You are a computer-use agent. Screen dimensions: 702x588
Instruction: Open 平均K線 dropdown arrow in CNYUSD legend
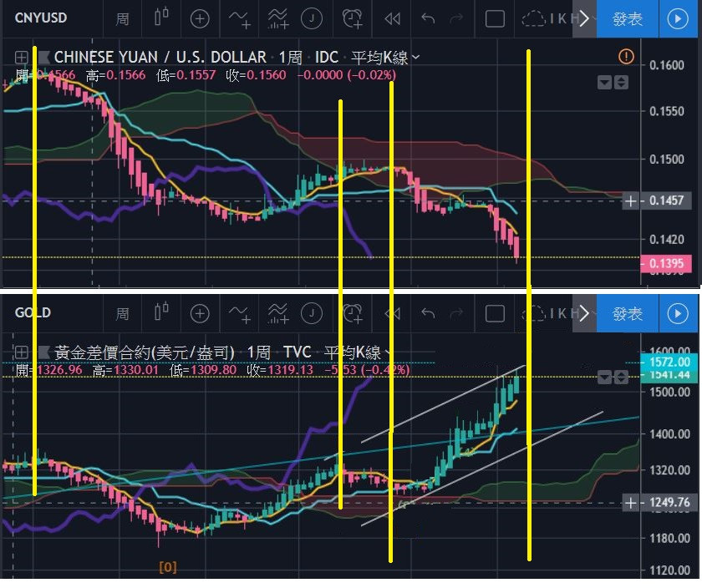[x=416, y=58]
